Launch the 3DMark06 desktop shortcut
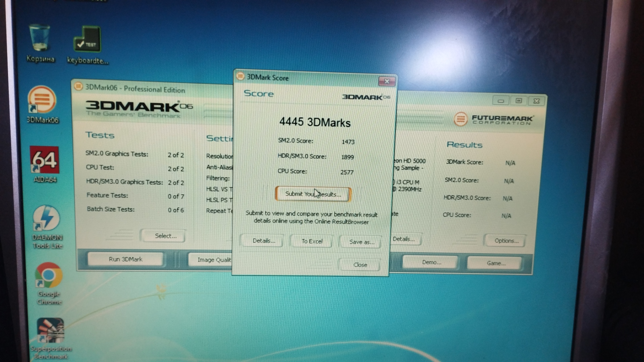The width and height of the screenshot is (644, 362). coord(42,105)
